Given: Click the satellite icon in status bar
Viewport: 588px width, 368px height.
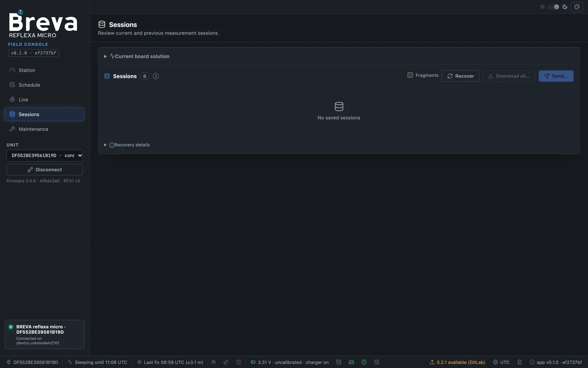Looking at the screenshot, I should click(x=213, y=362).
